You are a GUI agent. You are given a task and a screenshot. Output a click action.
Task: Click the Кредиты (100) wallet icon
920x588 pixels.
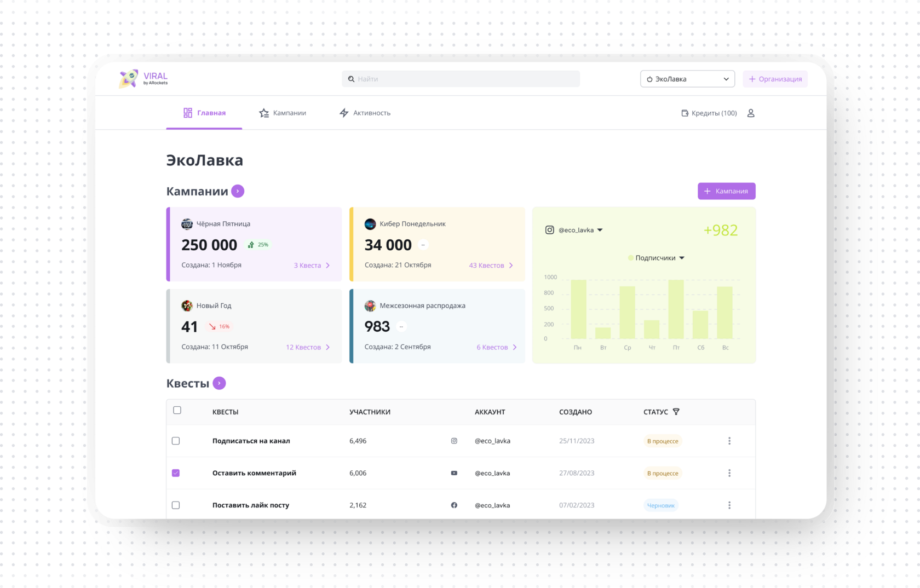[685, 113]
